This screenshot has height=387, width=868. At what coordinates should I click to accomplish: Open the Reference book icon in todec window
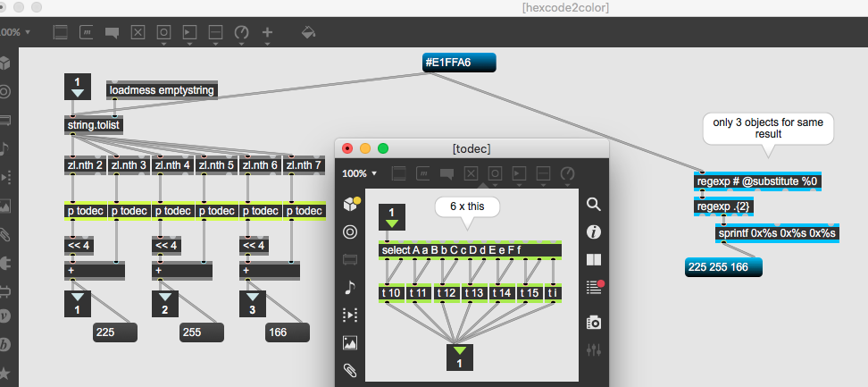point(593,259)
